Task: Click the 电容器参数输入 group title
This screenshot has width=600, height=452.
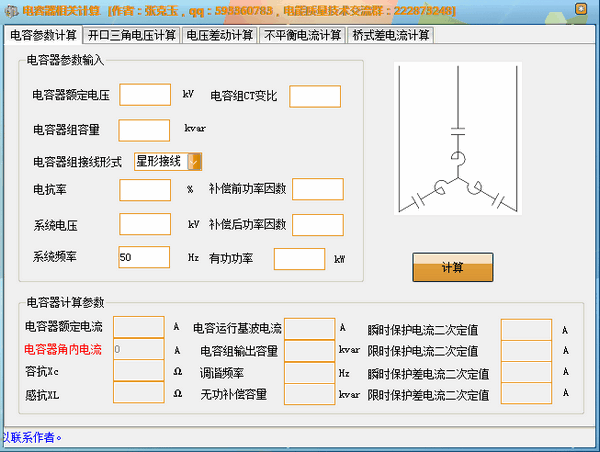Action: coord(65,60)
